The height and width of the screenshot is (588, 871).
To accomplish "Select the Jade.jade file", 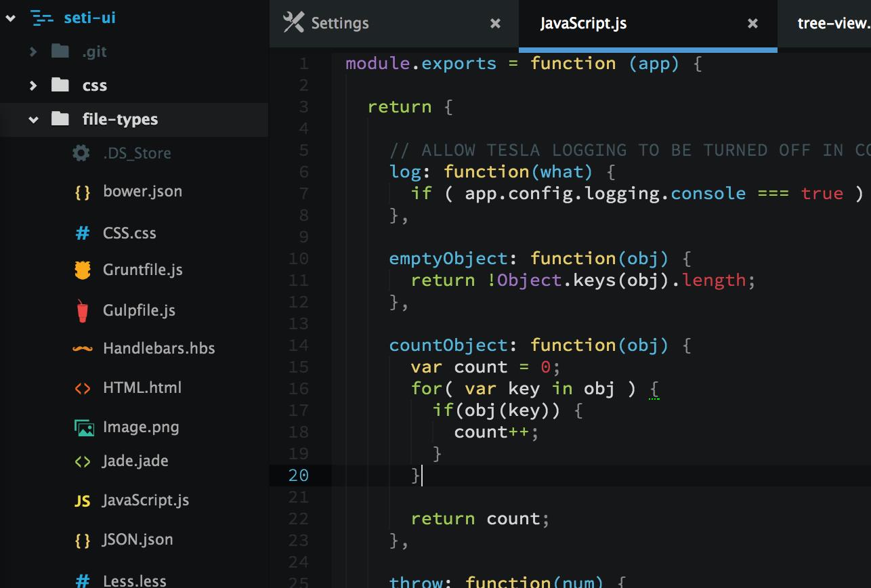I will tap(135, 461).
